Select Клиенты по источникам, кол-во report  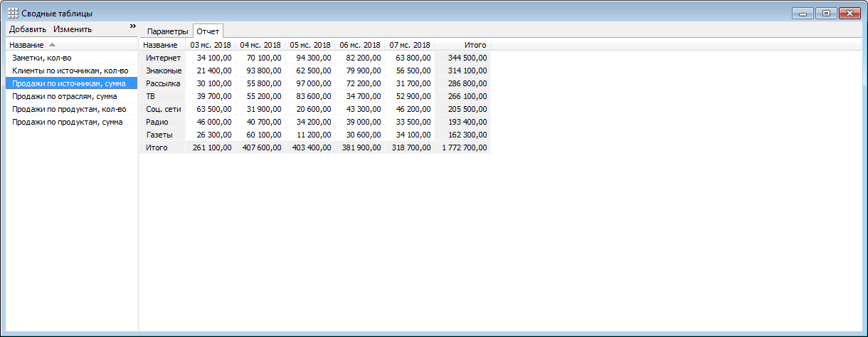click(x=70, y=71)
